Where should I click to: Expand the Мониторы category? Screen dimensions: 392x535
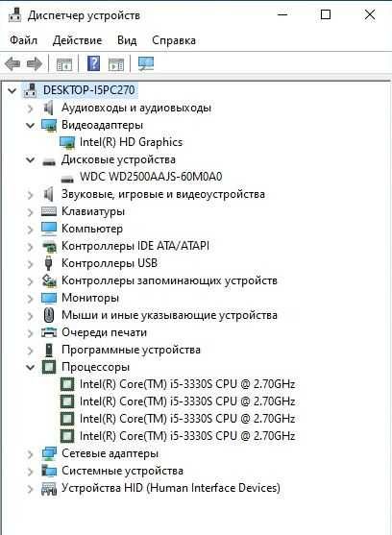(31, 298)
